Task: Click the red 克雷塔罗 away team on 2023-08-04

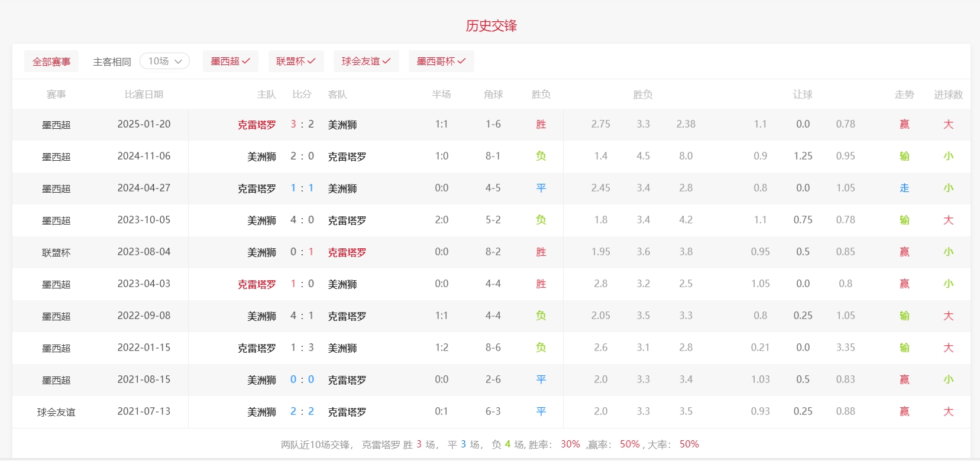Action: click(347, 252)
